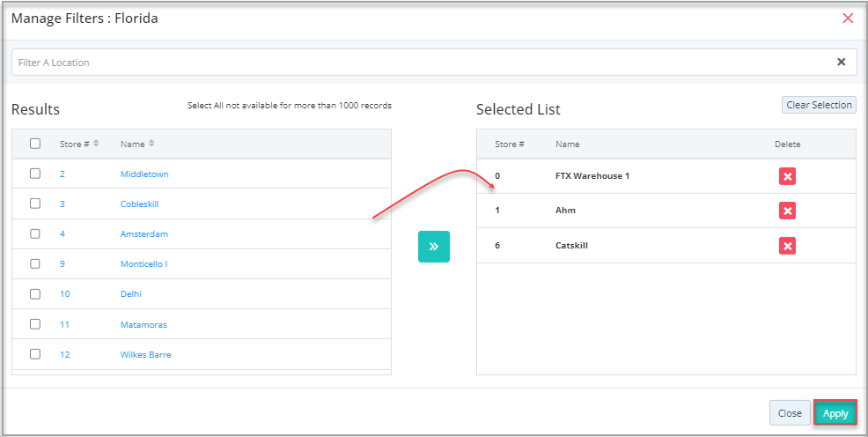Click the Ahm entry in Selected List

point(565,211)
